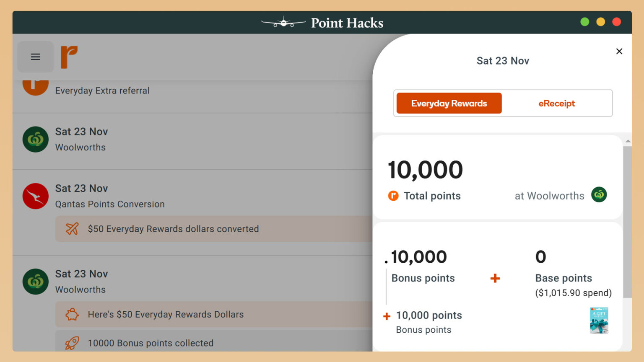Select the Woolworths icon on the first transaction
The image size is (644, 362).
pyautogui.click(x=36, y=139)
